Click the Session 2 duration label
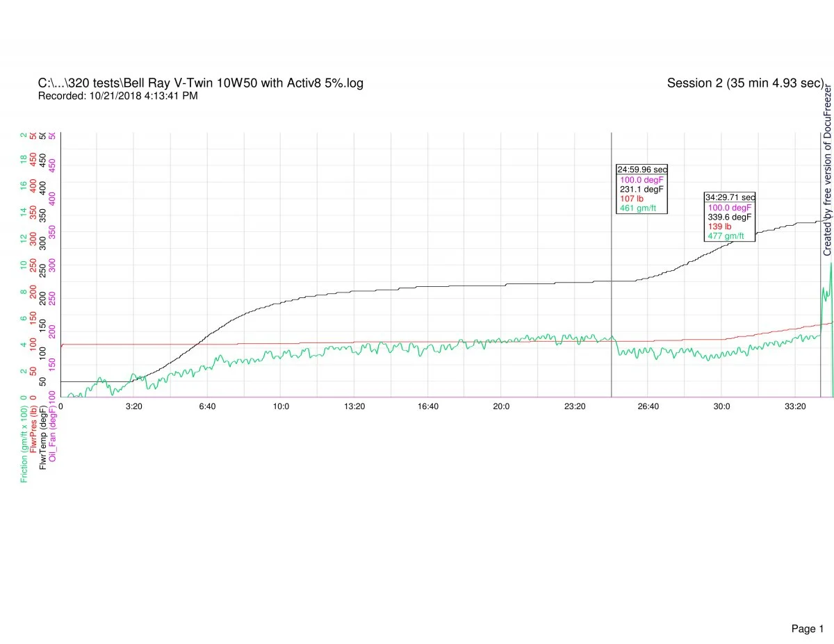Image resolution: width=834 pixels, height=644 pixels. tap(745, 83)
